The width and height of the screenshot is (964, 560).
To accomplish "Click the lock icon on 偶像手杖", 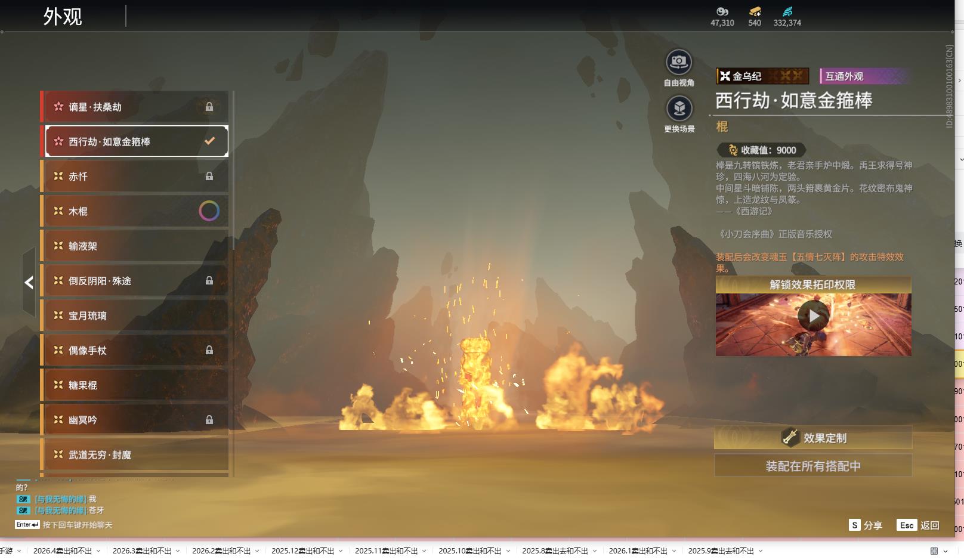I will pyautogui.click(x=209, y=350).
